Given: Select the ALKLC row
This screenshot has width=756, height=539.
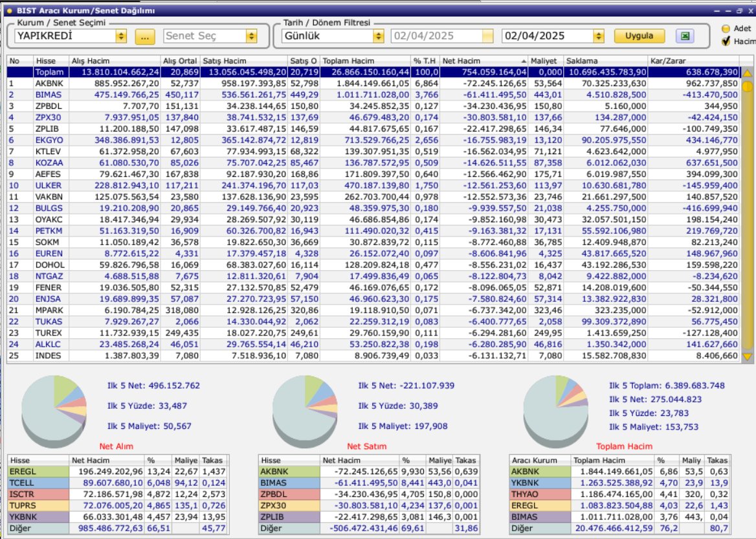Looking at the screenshot, I should pos(373,344).
